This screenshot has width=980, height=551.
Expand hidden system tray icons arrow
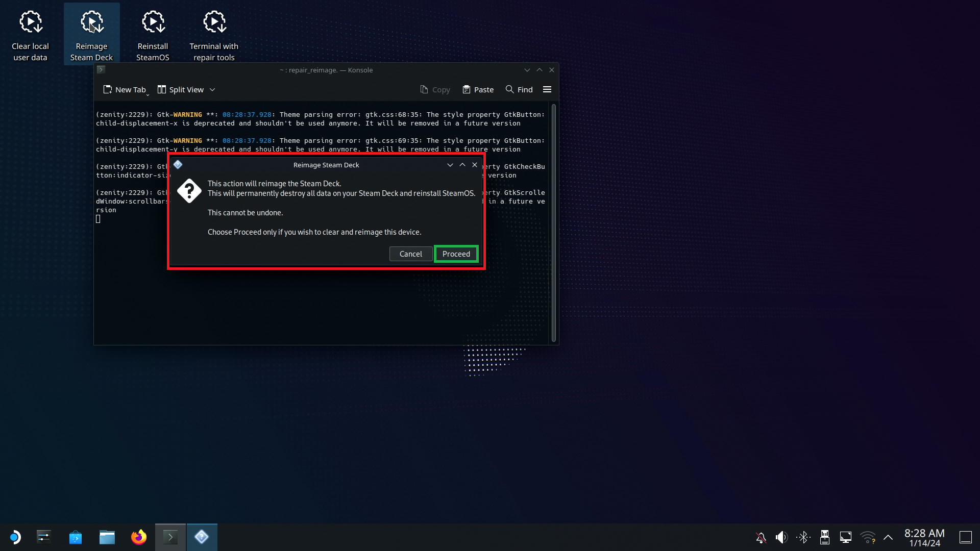pos(888,537)
